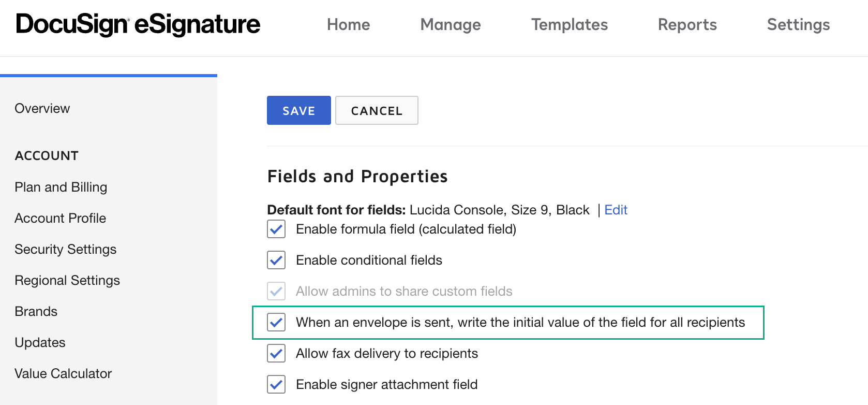Viewport: 868px width, 405px height.
Task: Uncheck Enable conditional fields
Action: point(276,260)
